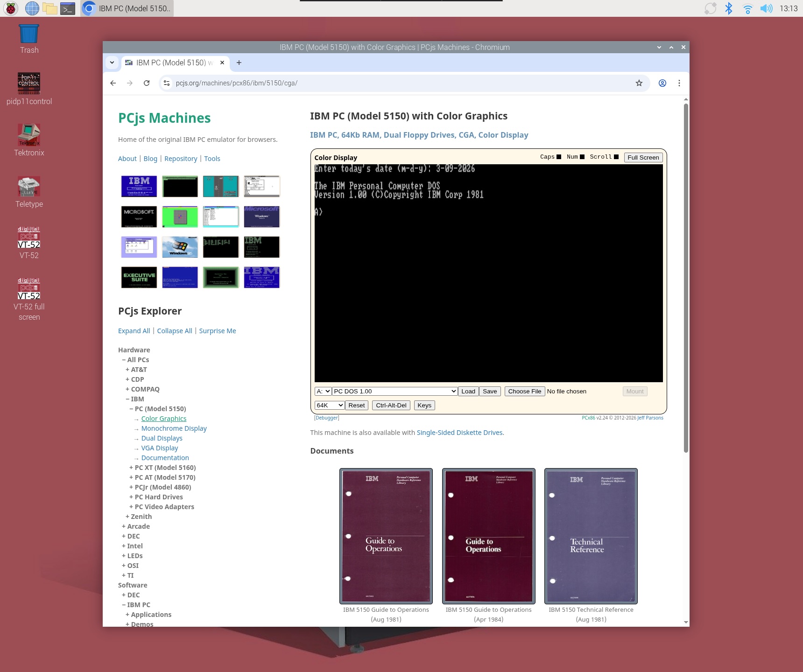Click the Choose File button
This screenshot has height=672, width=803.
[x=525, y=392]
